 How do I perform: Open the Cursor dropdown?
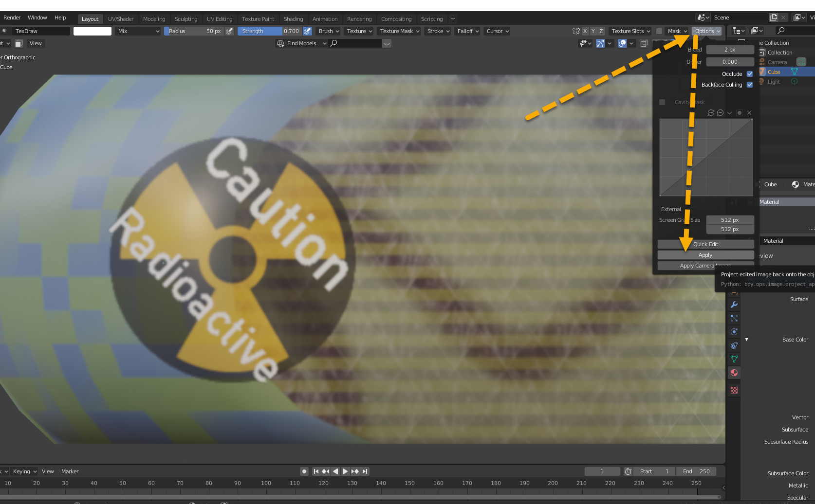tap(498, 31)
